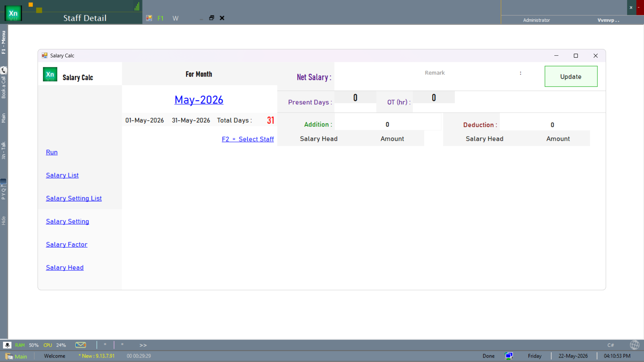Click the 04:10:53 PM clock
The image size is (644, 362).
tap(617, 356)
